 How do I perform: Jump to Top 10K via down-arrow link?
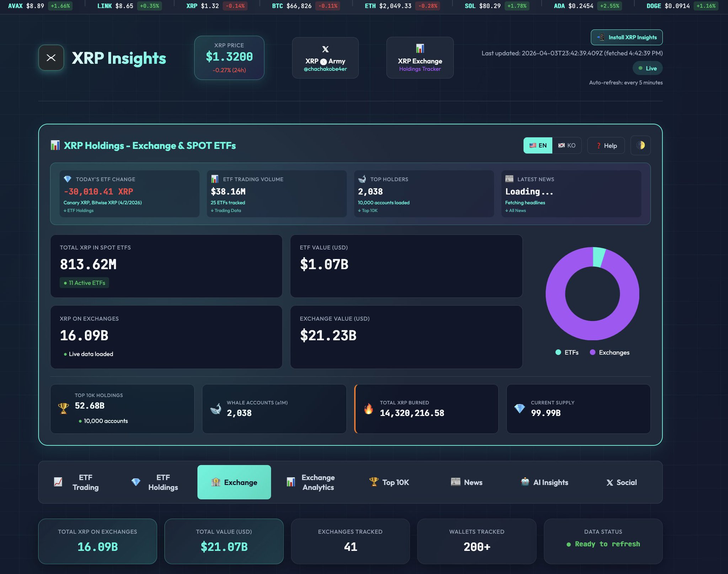368,211
